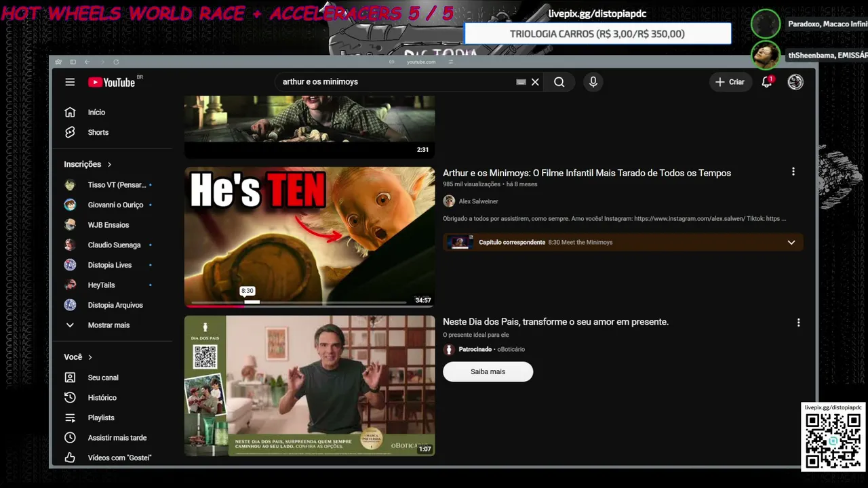Open the Alex Salweiner channel name
This screenshot has width=868, height=488.
[x=478, y=201]
